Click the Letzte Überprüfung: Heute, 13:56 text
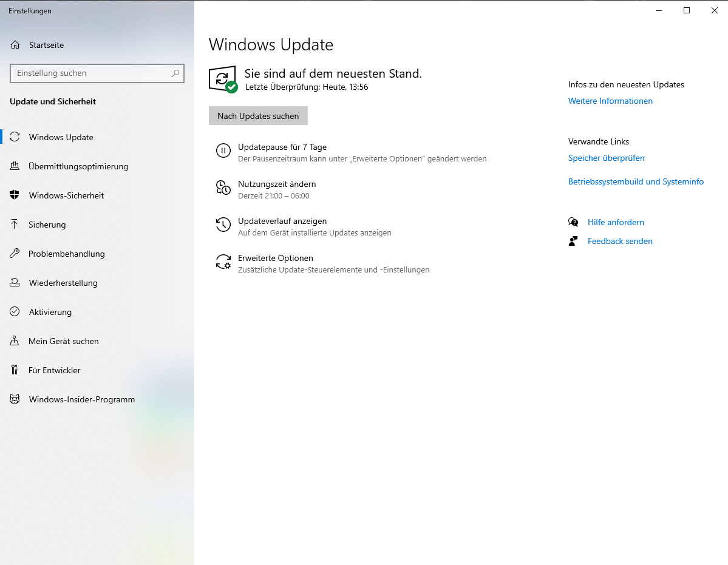 pos(307,87)
